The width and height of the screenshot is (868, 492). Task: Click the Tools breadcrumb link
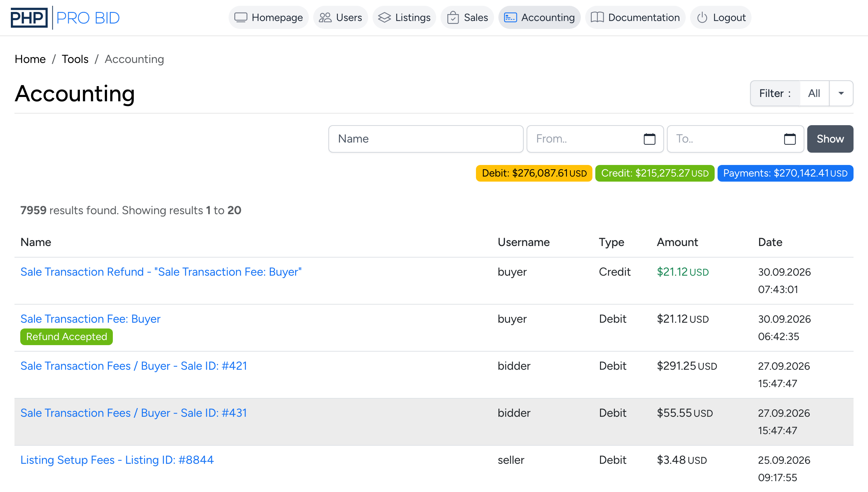pos(75,59)
